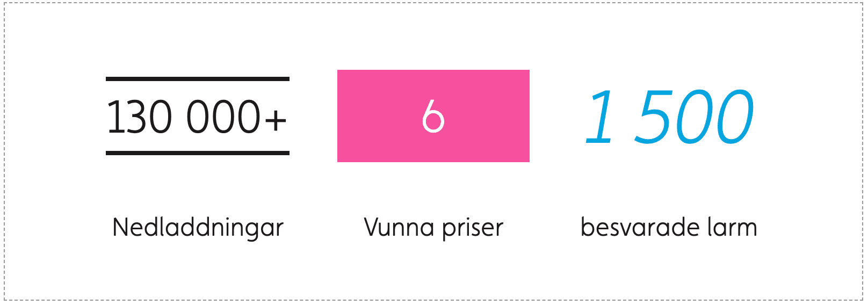Screen dimensions: 868x305
Task: Select the white number 6
Action: coord(433,116)
